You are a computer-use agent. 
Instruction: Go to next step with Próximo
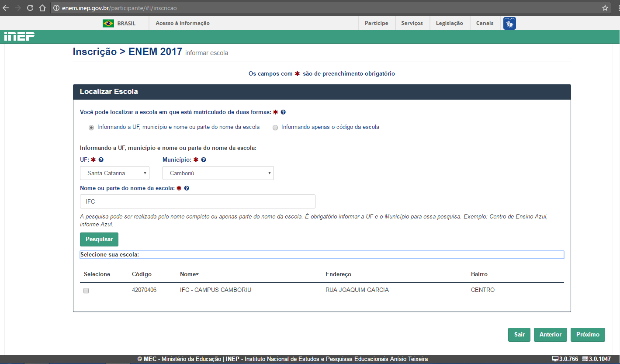(x=588, y=334)
